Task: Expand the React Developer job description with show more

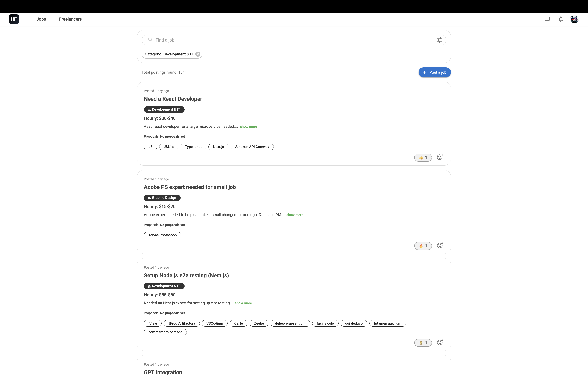Action: 248,126
